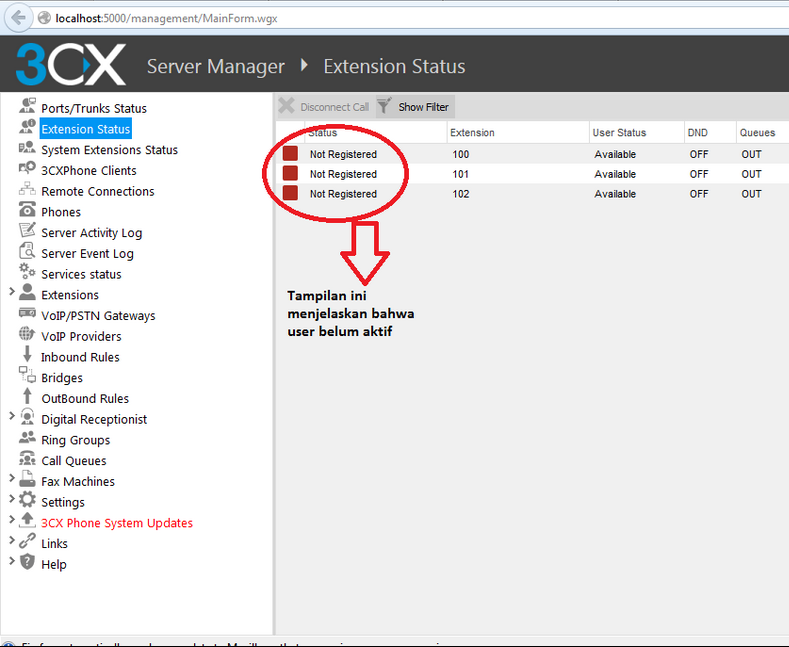789x647 pixels.
Task: Click the 3CX logo
Action: click(x=70, y=64)
